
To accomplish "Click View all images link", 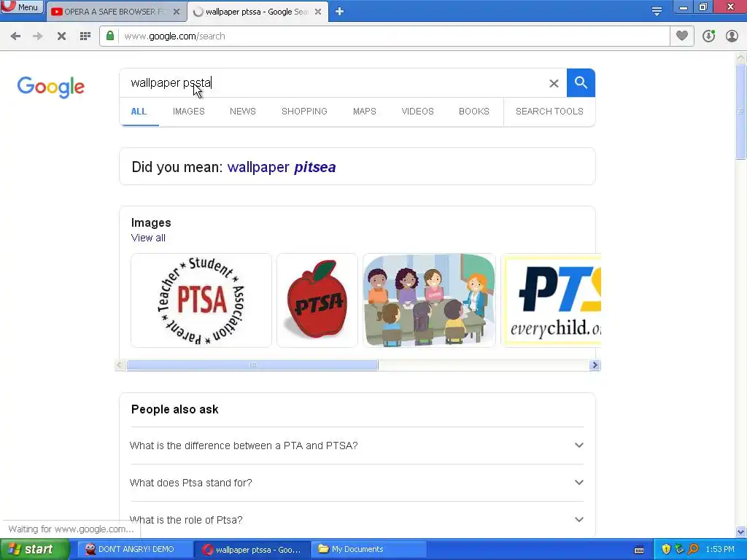I will 148,238.
